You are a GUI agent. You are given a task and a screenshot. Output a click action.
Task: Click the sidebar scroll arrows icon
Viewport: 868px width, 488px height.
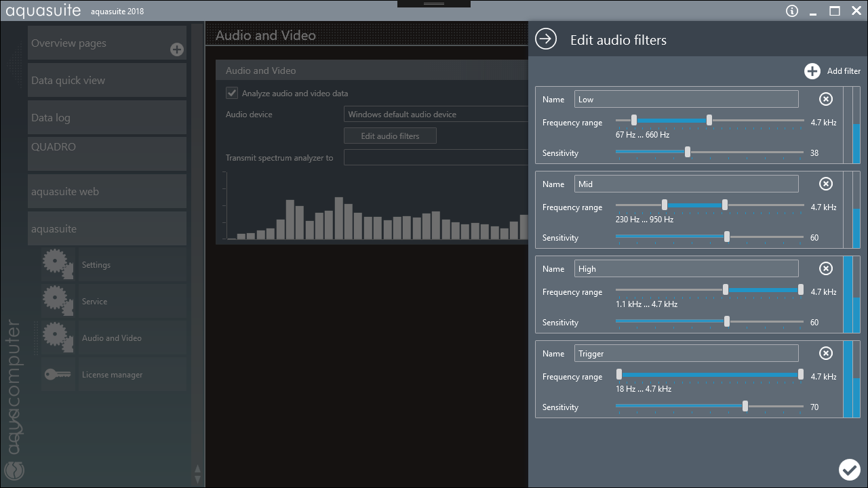pyautogui.click(x=198, y=472)
